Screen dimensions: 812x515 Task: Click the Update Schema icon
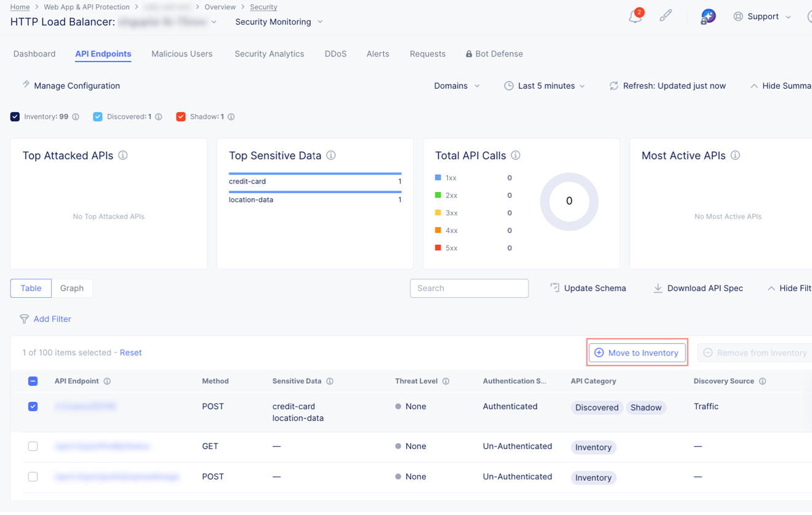pyautogui.click(x=554, y=288)
